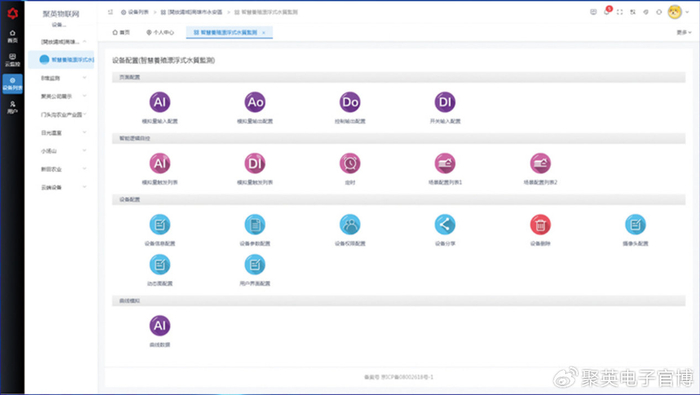
Task: Open scene config list 2 icon
Action: (x=540, y=163)
